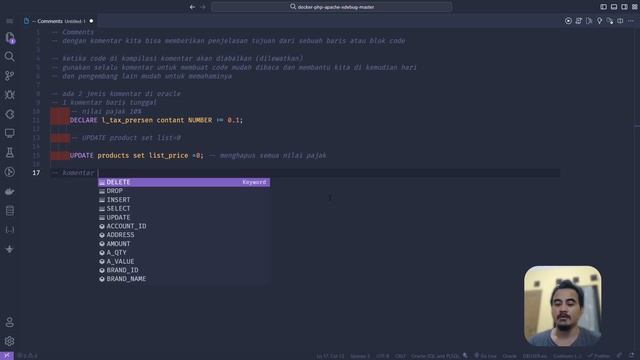Image resolution: width=640 pixels, height=360 pixels.
Task: Pick ADDRESS in the autocomplete list
Action: (x=184, y=235)
